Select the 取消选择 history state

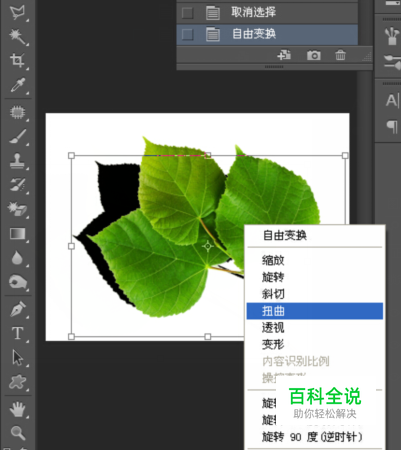(267, 13)
